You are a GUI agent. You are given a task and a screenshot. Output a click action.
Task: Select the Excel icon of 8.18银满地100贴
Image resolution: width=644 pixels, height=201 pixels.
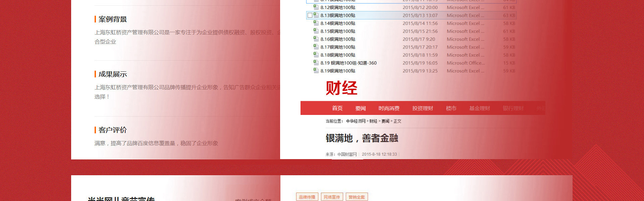click(x=316, y=55)
